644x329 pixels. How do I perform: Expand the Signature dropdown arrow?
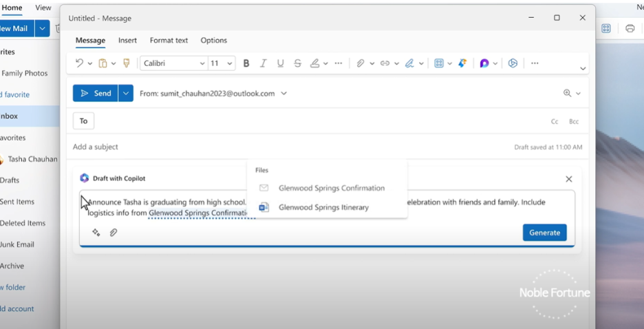point(421,63)
